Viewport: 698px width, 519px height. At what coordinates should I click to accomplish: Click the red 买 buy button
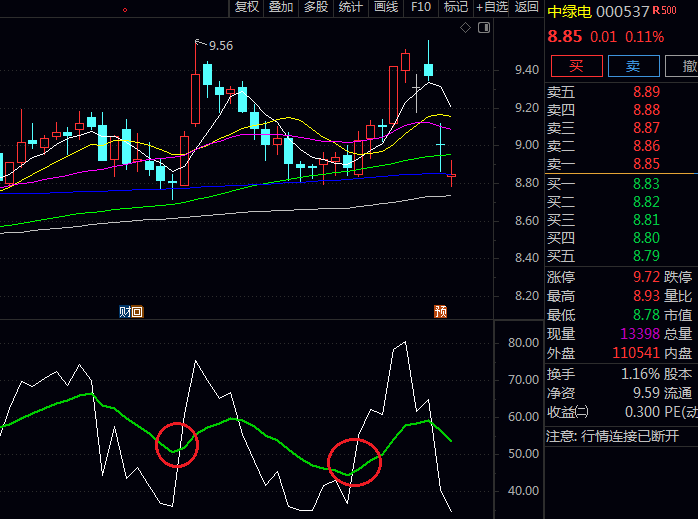pyautogui.click(x=575, y=66)
